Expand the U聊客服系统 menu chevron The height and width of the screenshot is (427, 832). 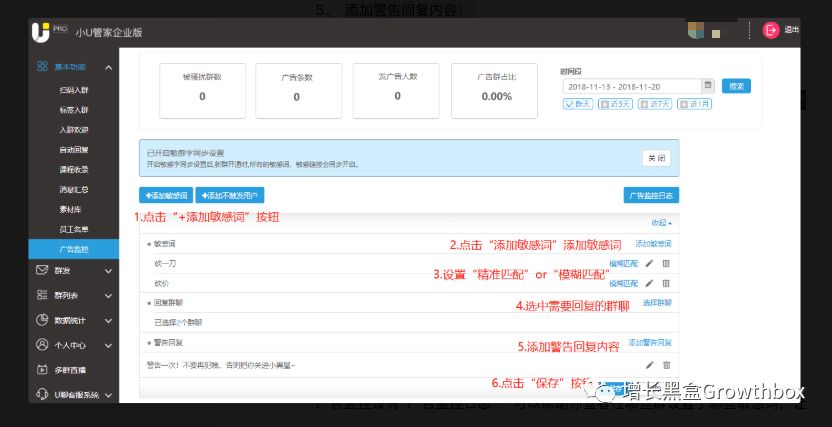point(108,395)
